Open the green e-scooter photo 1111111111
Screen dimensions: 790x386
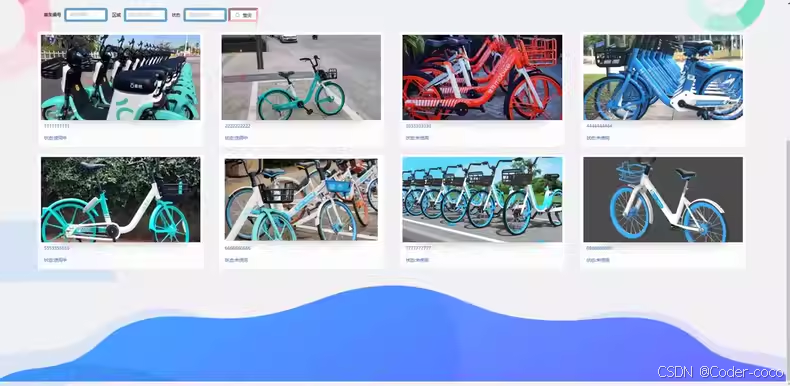pyautogui.click(x=120, y=77)
